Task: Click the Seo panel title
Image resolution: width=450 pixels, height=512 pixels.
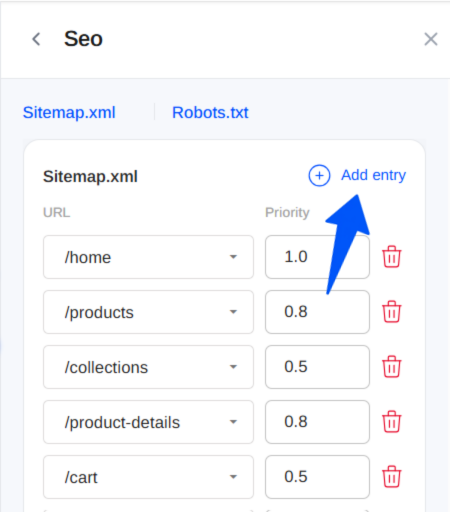Action: click(83, 39)
